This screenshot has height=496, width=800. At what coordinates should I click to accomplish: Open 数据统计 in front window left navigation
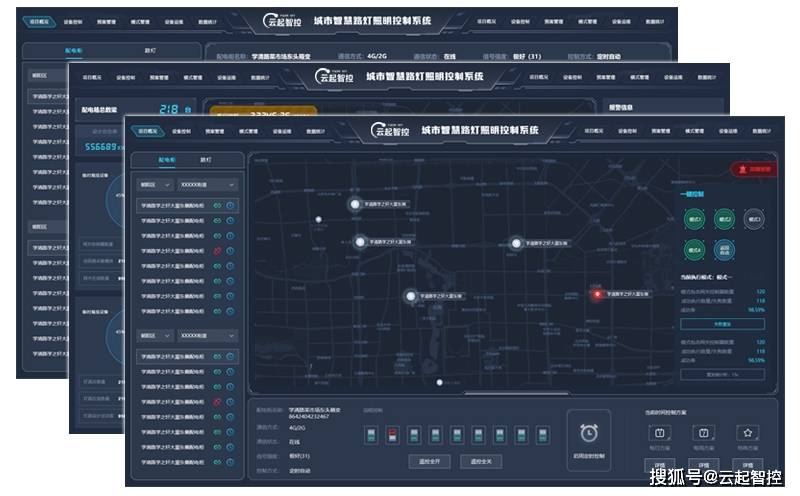[316, 132]
